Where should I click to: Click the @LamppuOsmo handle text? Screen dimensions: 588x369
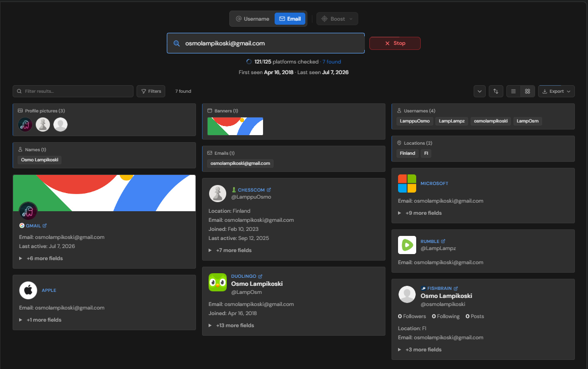point(251,197)
